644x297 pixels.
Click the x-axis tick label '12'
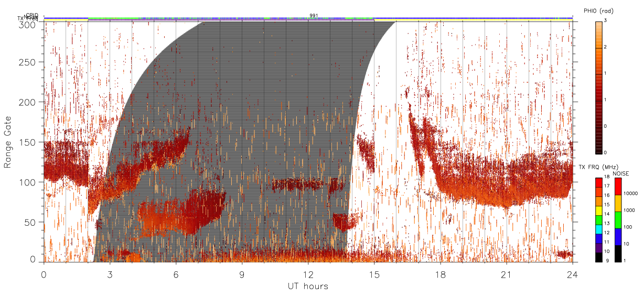pyautogui.click(x=308, y=274)
